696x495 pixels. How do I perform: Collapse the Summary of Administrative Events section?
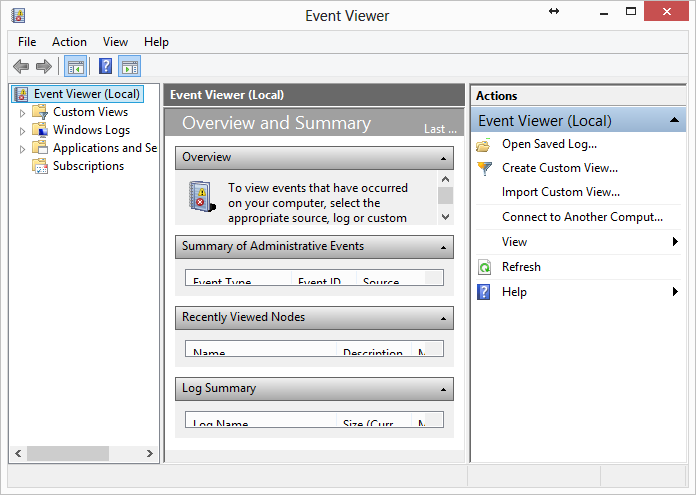[442, 247]
